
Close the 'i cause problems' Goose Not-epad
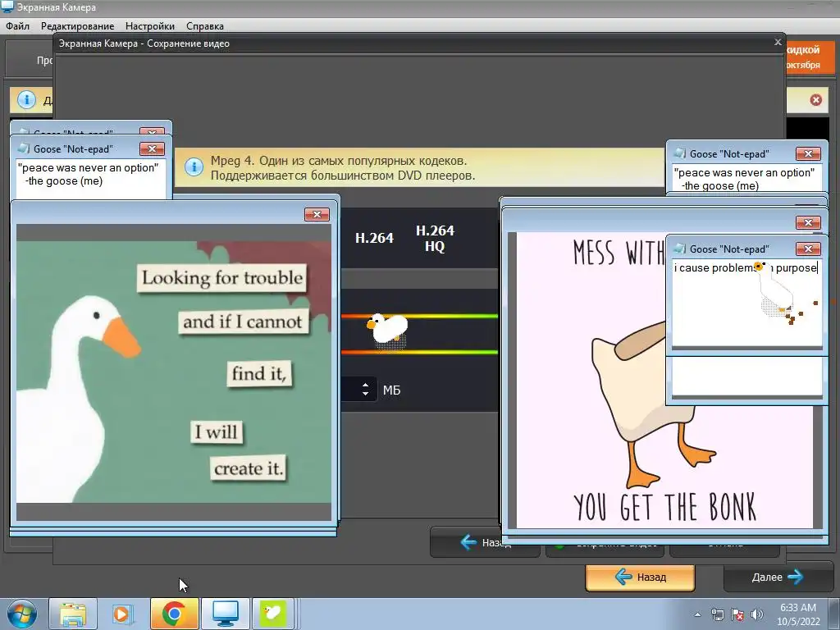808,249
